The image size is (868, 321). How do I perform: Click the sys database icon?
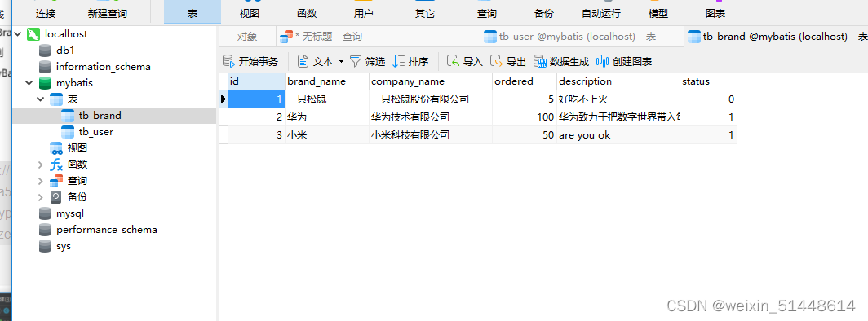[46, 246]
